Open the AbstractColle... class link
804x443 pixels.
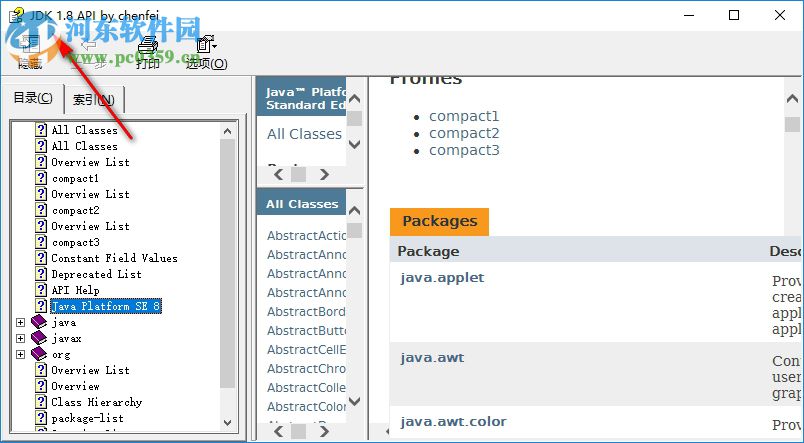pos(307,388)
